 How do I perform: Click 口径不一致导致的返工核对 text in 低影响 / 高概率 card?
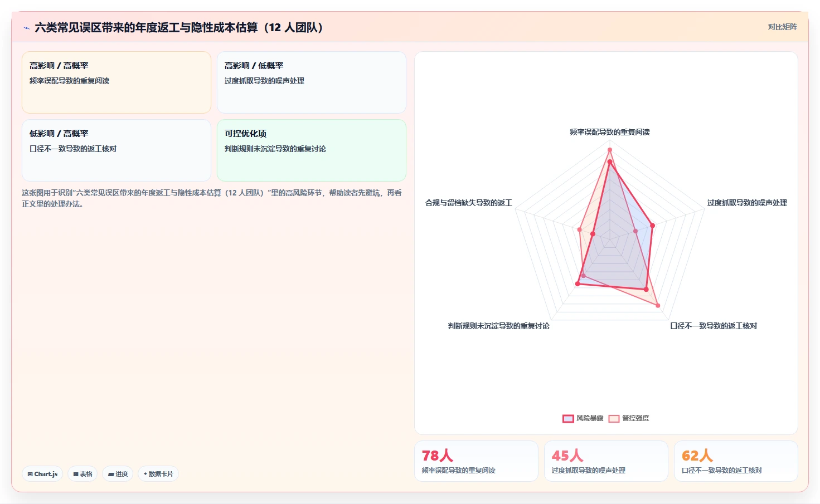pyautogui.click(x=73, y=149)
